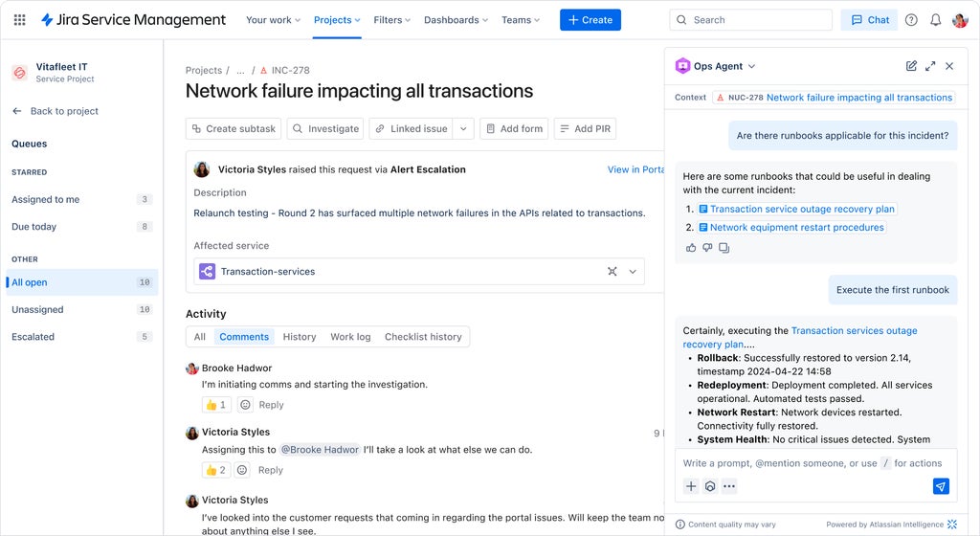
Task: Copy the runbooks response
Action: coord(724,248)
